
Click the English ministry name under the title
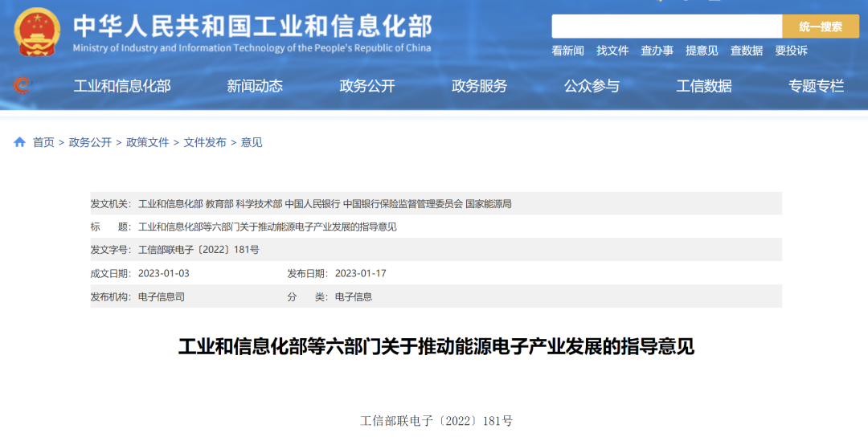click(252, 48)
